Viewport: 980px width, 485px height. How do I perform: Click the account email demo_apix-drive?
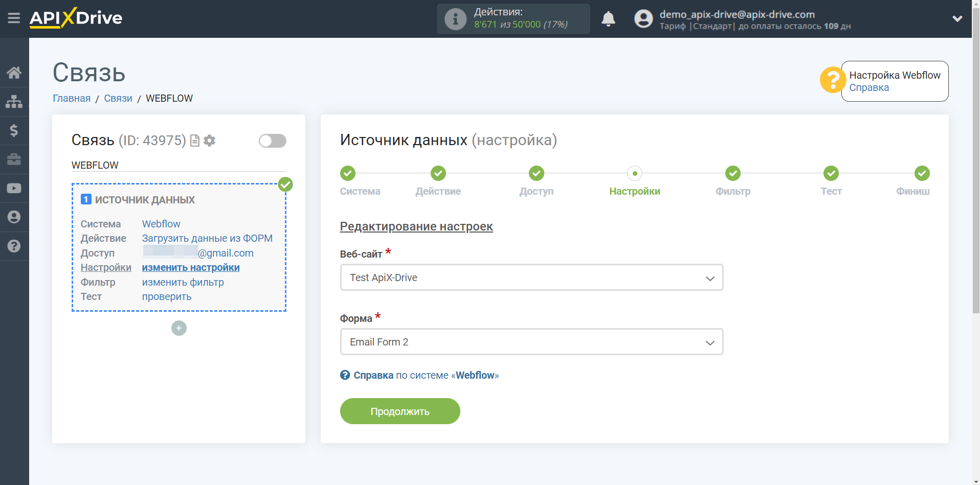(x=737, y=14)
